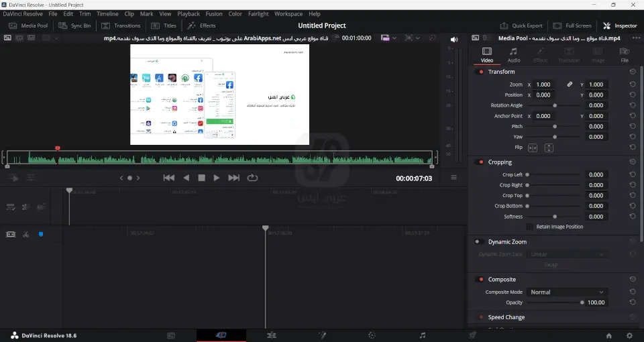
Task: Open the Transitions panel
Action: (121, 25)
